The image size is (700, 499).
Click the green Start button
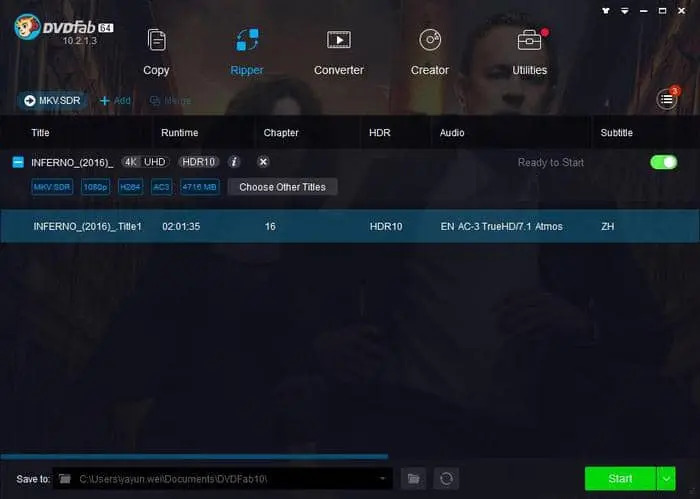[x=620, y=479]
